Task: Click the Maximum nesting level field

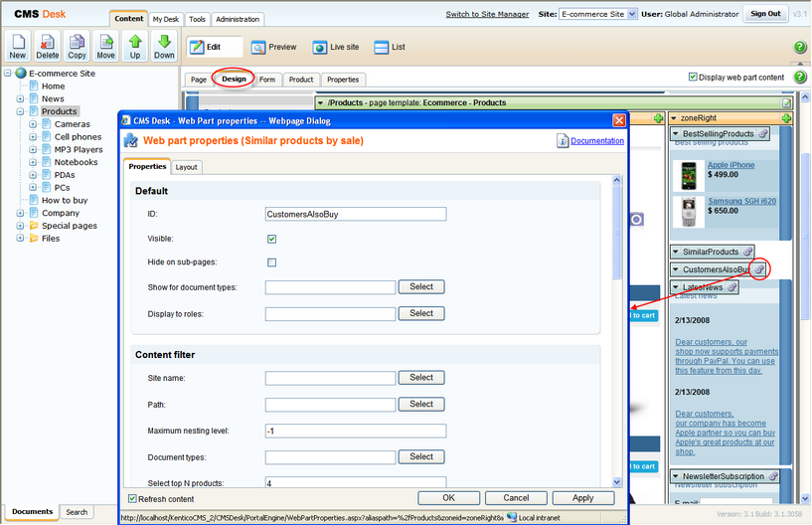Action: pos(356,431)
